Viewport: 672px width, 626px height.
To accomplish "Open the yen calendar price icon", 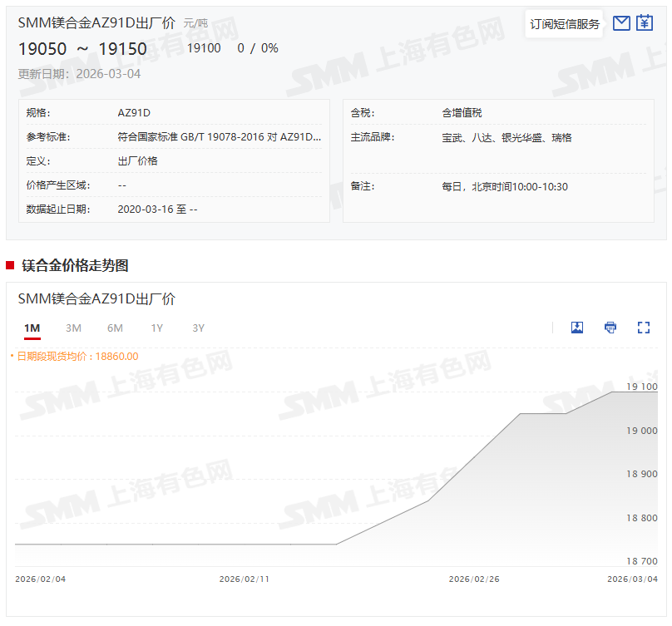I will point(645,23).
